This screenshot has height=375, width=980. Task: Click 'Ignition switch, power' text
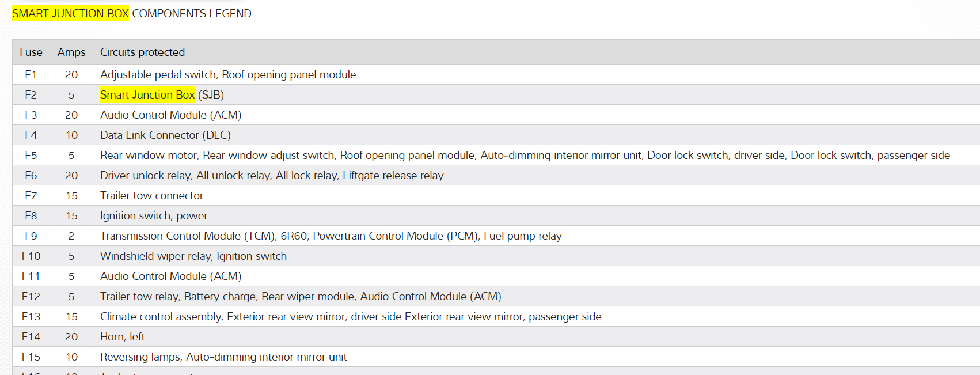coord(154,215)
